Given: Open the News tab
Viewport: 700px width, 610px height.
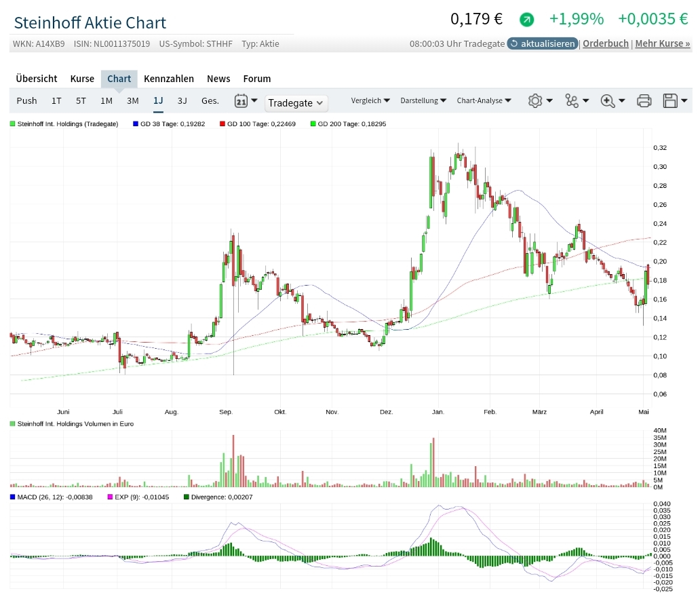Looking at the screenshot, I should pyautogui.click(x=218, y=79).
